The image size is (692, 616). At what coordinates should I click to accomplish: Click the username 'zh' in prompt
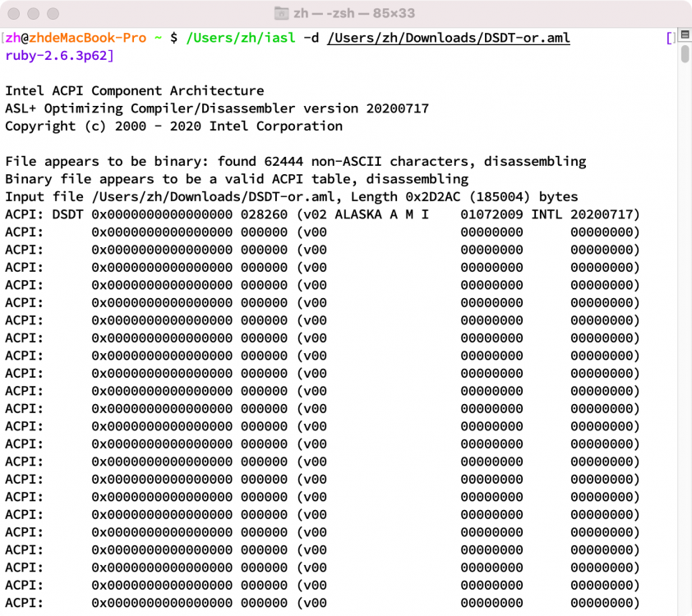pos(13,38)
